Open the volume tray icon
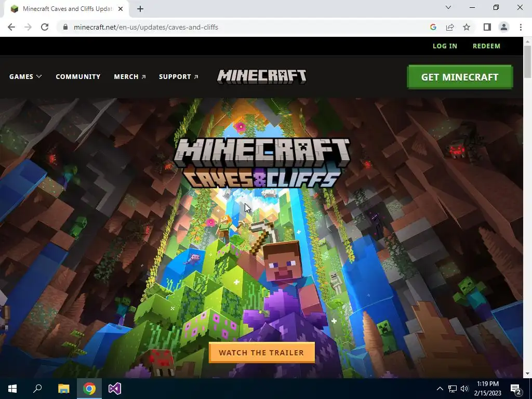Viewport: 532px width, 399px height. tap(464, 389)
